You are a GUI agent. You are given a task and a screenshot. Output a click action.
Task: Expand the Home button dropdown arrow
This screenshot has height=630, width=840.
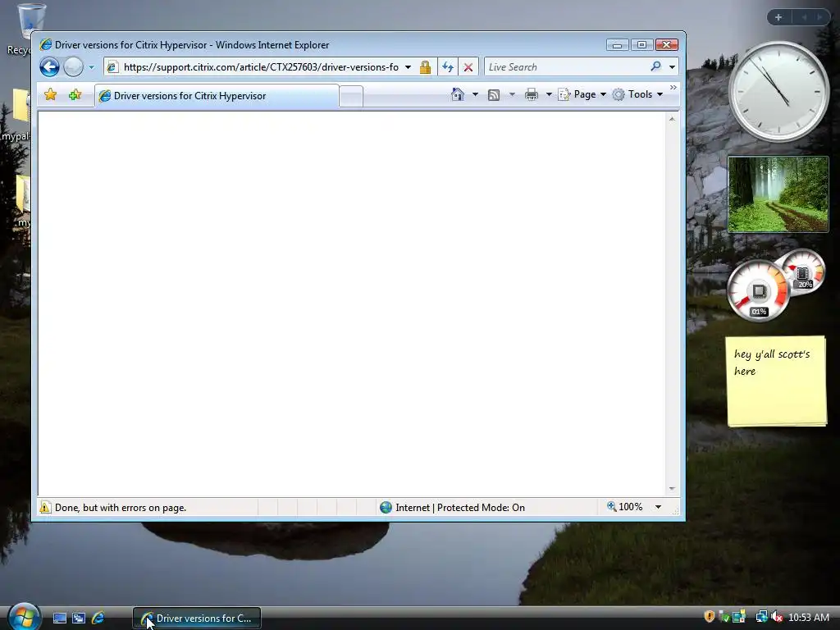(475, 94)
